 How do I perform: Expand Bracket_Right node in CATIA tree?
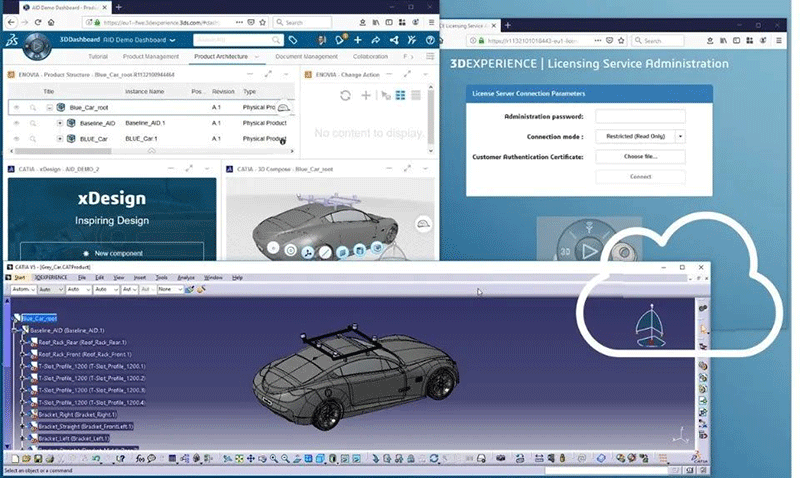pos(23,414)
